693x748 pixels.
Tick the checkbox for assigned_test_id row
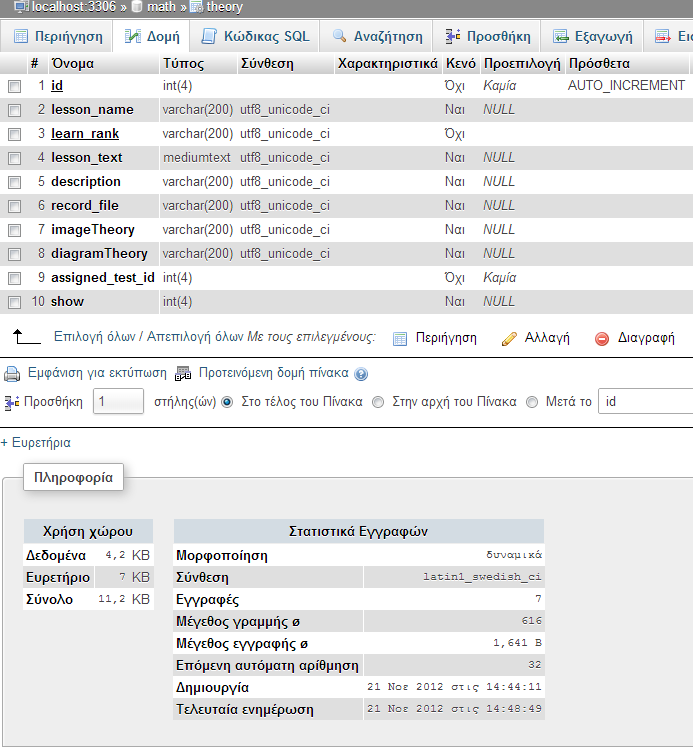tap(15, 278)
